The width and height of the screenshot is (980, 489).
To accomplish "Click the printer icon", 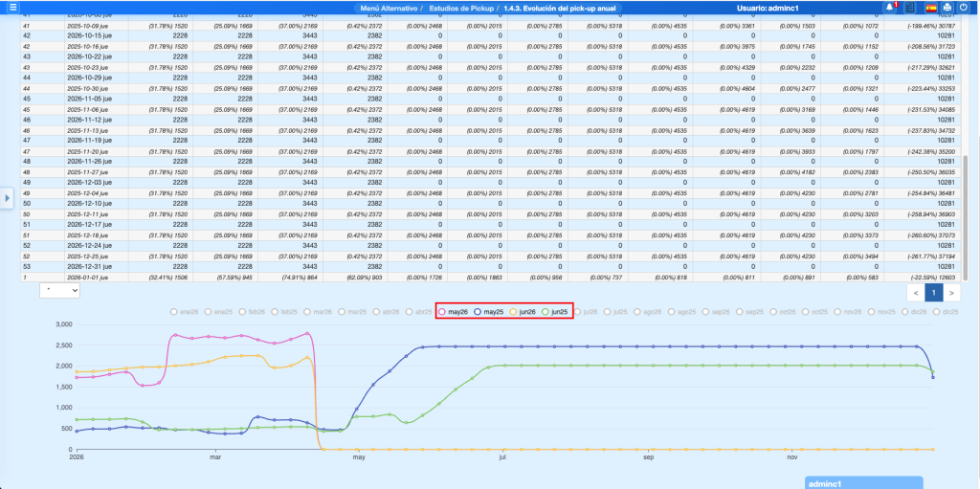I will click(947, 8).
